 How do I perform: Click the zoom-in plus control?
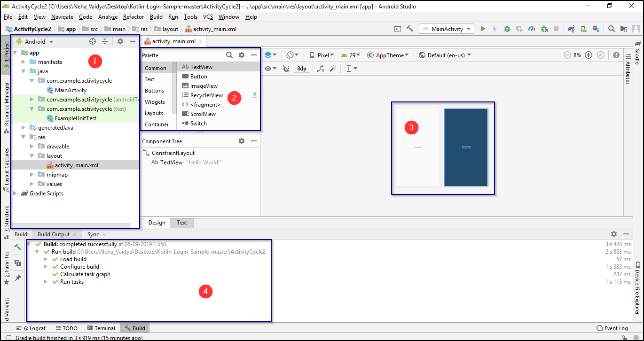tap(589, 54)
